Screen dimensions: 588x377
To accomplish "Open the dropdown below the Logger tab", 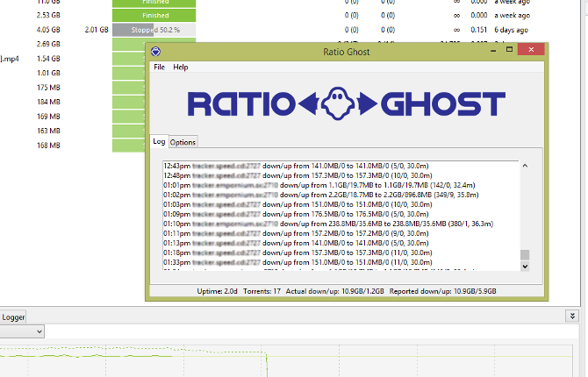I will coord(22,331).
